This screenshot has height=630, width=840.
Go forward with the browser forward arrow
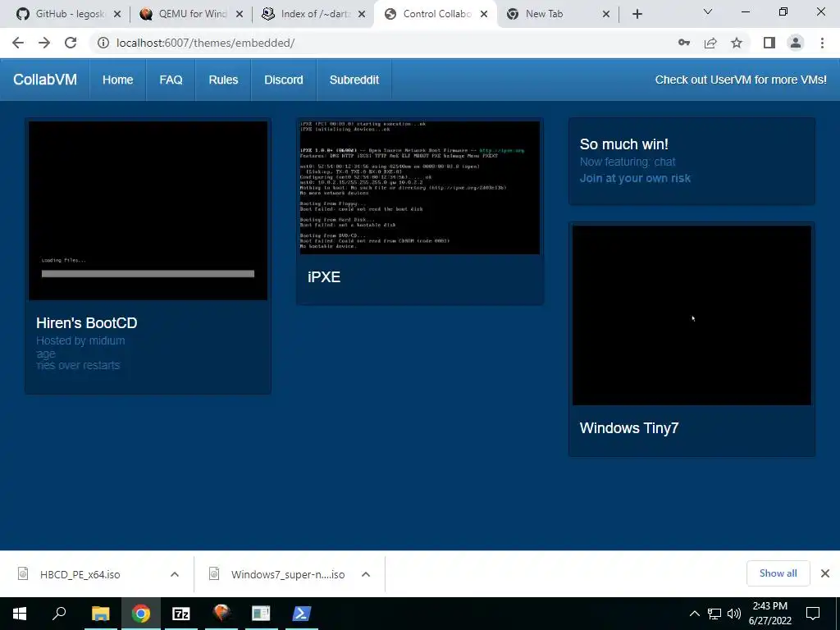[x=44, y=43]
